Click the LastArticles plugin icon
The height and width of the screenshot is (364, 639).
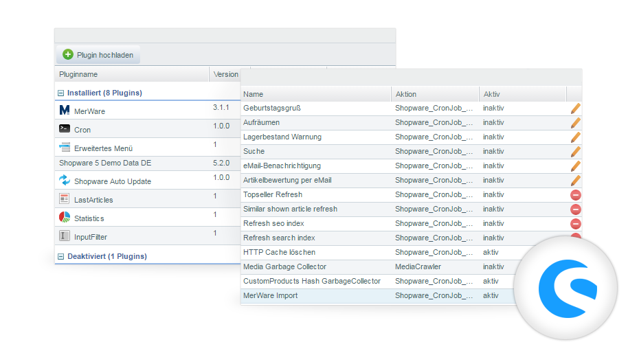click(65, 198)
